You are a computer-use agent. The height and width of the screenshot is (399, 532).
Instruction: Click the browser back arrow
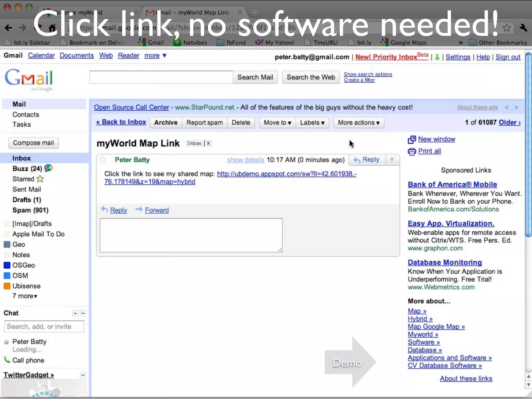coord(9,28)
